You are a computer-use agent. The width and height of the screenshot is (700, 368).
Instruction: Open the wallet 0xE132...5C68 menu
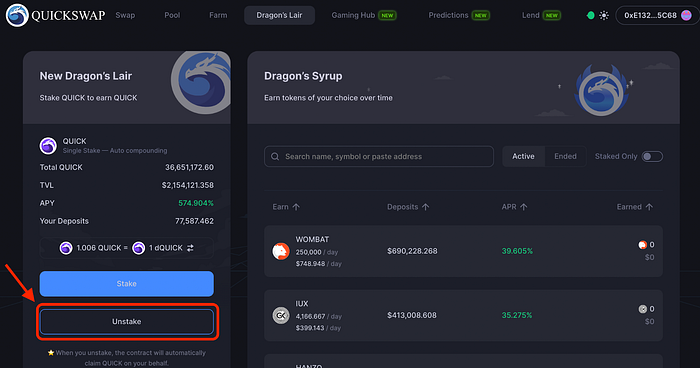[657, 15]
